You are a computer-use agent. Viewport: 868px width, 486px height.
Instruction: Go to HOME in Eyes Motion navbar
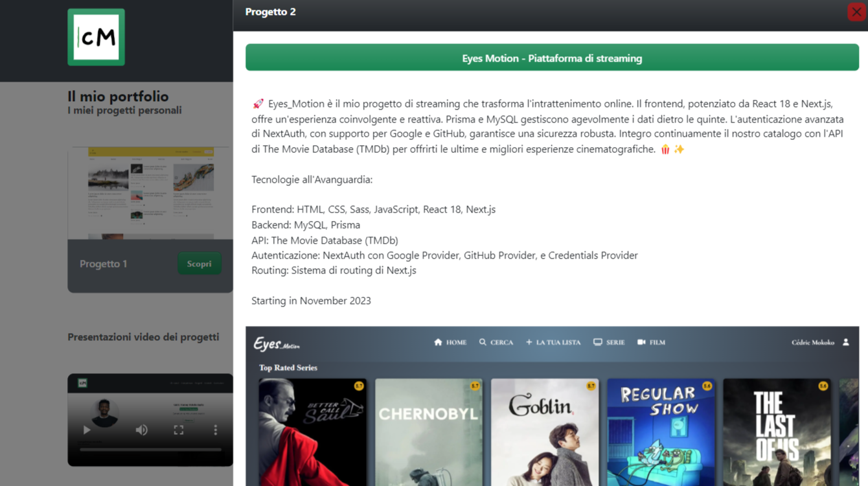coord(456,342)
